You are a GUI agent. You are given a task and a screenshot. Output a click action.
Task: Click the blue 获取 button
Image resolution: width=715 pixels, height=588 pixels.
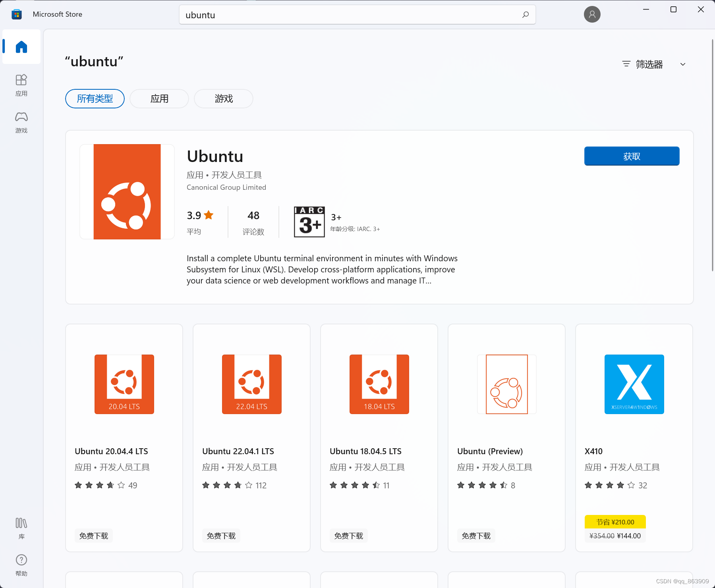632,156
